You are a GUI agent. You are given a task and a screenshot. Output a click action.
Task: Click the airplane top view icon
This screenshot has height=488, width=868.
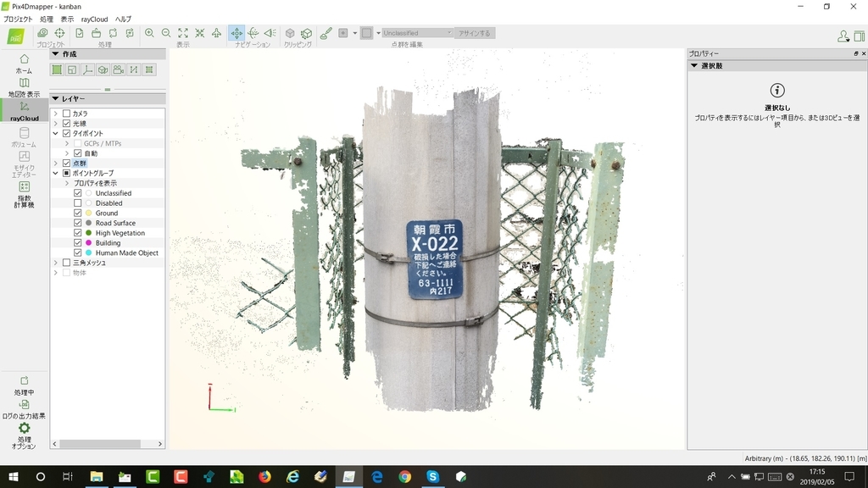[x=216, y=33]
